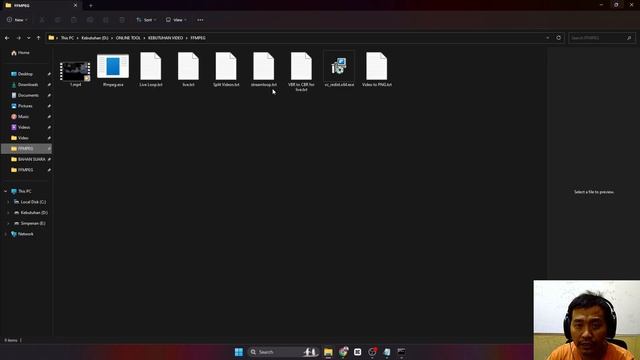The width and height of the screenshot is (640, 360).
Task: Expand the address bar history dropdown
Action: (547, 38)
